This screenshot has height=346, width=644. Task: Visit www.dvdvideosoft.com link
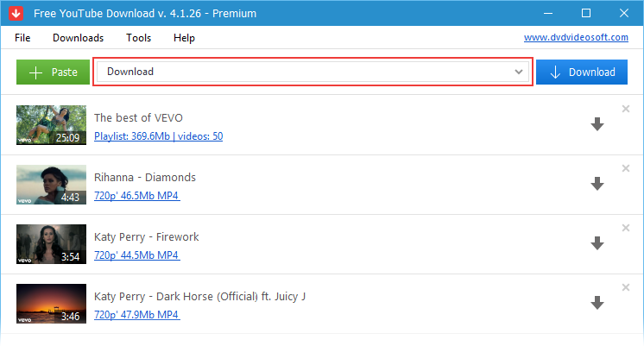[x=576, y=37]
